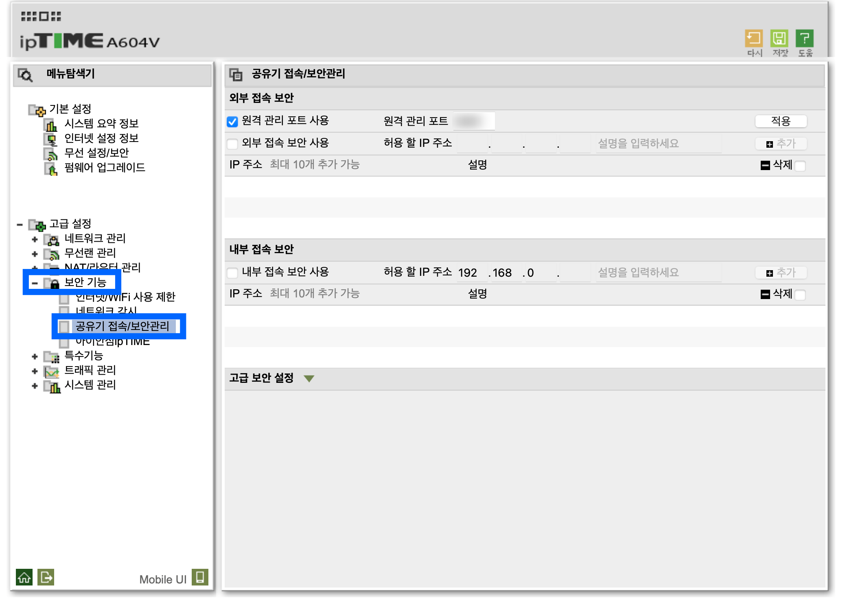Screen dimensions: 858x616
Task: Enable 외부 접속 보안 사용 checkbox
Action: pyautogui.click(x=232, y=144)
